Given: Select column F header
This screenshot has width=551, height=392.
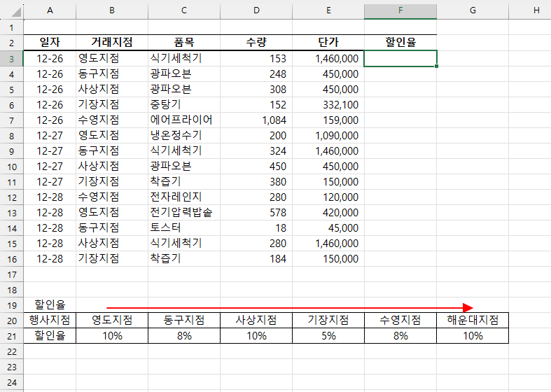Looking at the screenshot, I should click(x=400, y=11).
